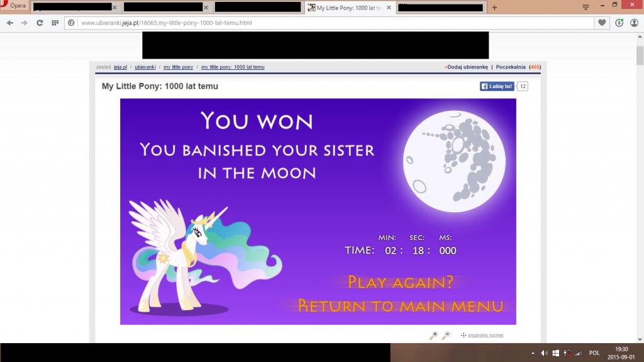Reload the current page
Image resolution: width=644 pixels, height=362 pixels.
click(x=40, y=23)
